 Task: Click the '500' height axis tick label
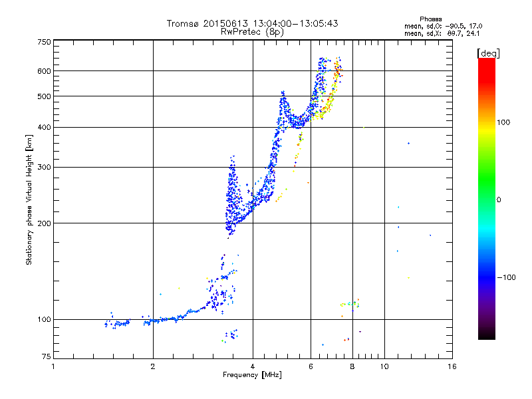click(x=44, y=96)
